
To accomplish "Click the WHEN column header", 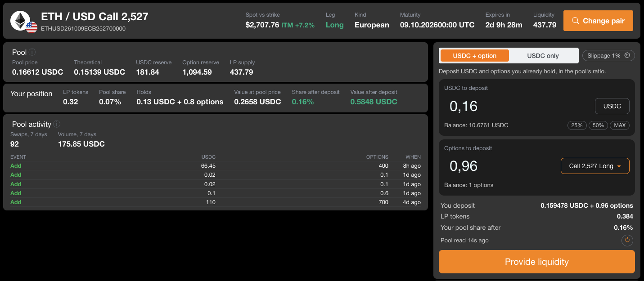I will pos(413,157).
